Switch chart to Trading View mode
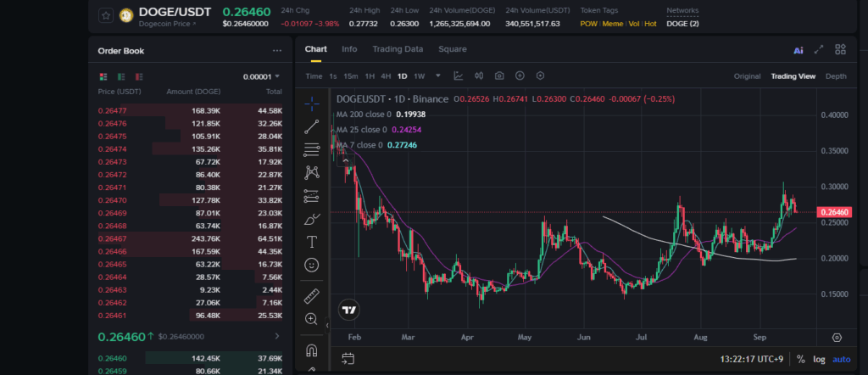 point(793,76)
